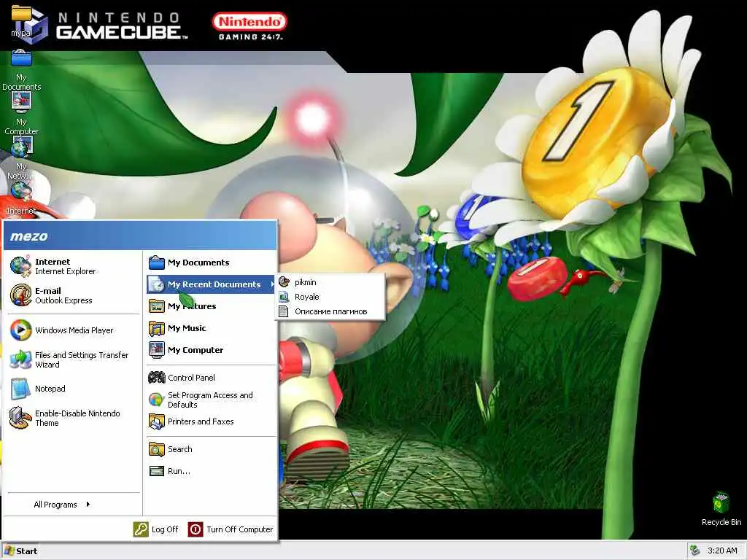Expand My Recent Documents submenu arrow

pos(273,284)
